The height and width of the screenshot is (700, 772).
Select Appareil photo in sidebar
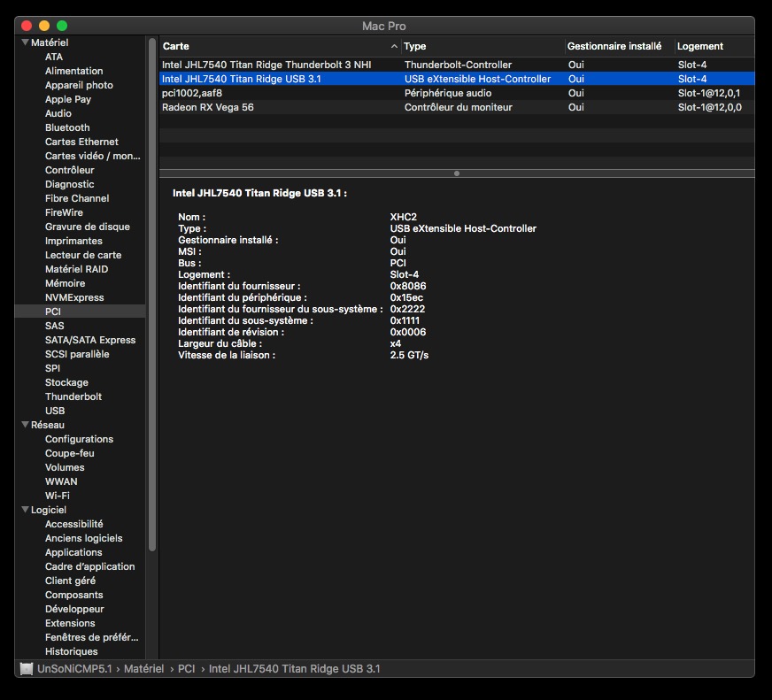[79, 85]
